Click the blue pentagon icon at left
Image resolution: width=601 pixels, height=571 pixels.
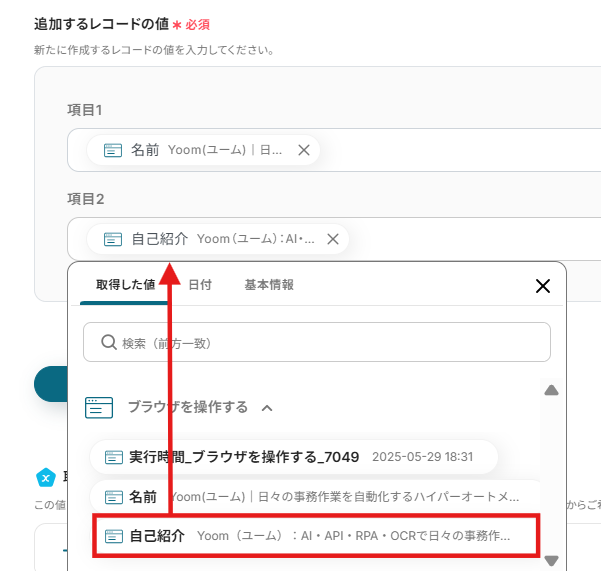pos(46,477)
